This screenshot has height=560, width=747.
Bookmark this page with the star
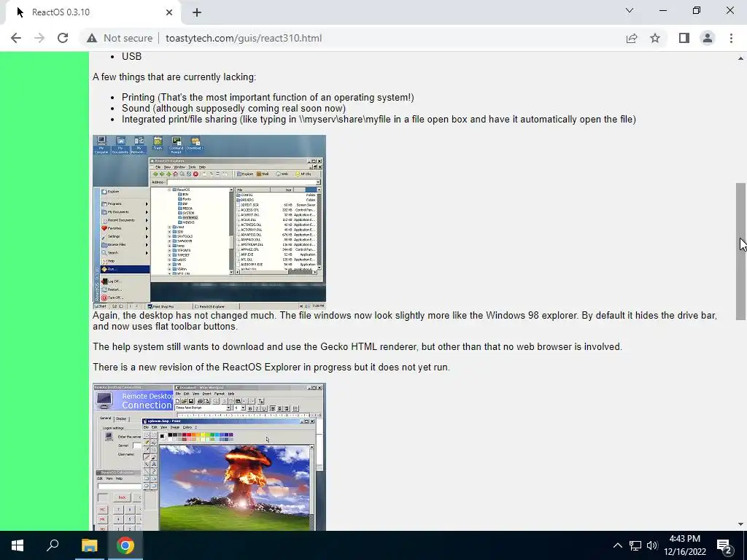pos(655,38)
